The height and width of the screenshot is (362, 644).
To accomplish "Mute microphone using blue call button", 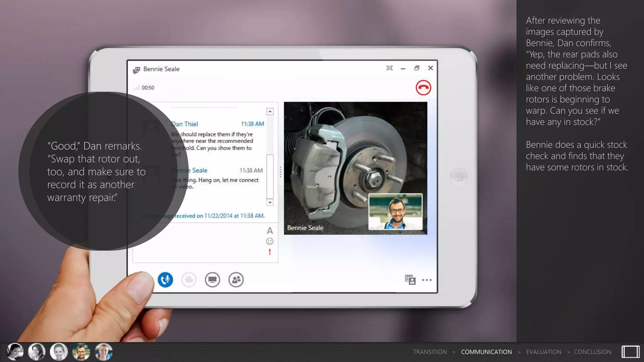I will (165, 280).
